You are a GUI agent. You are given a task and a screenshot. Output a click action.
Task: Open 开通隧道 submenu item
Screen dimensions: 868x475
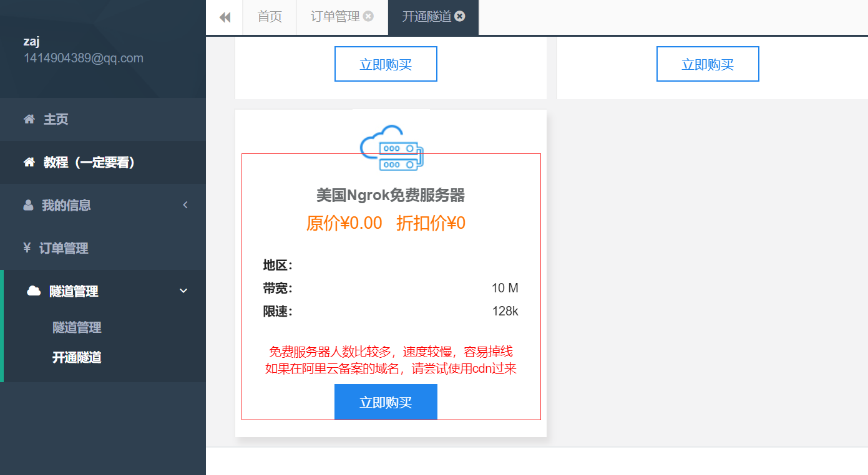[x=77, y=358]
